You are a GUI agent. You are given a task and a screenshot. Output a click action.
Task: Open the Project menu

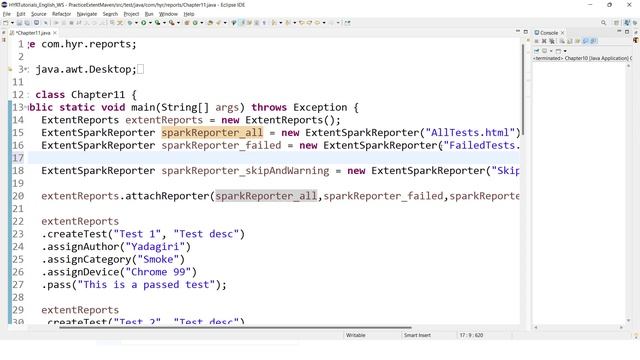[x=131, y=14]
